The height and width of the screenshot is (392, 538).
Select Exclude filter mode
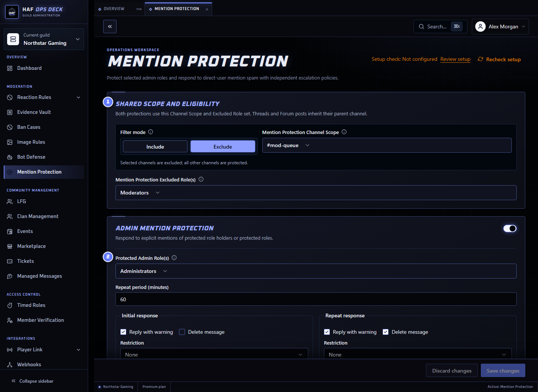223,147
